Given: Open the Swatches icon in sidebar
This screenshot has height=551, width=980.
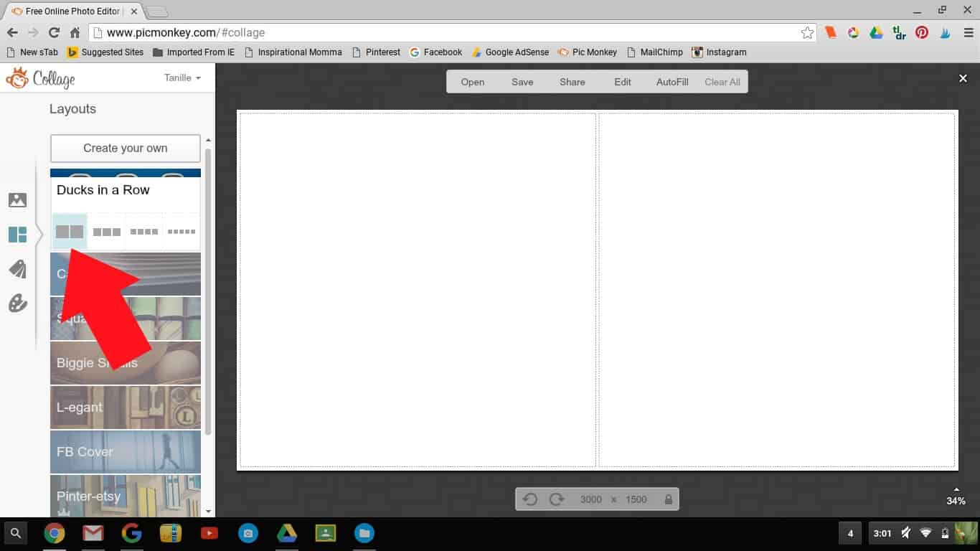Looking at the screenshot, I should (x=17, y=269).
